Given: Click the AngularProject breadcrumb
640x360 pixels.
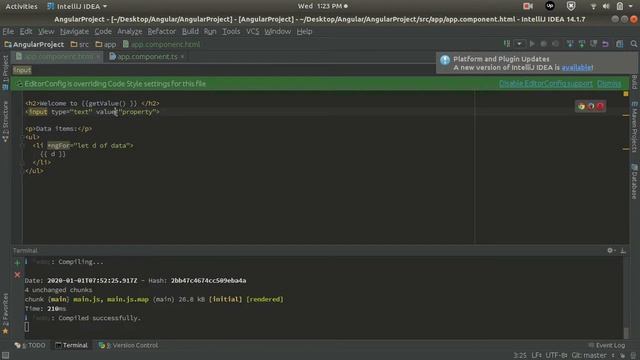Looking at the screenshot, I should point(34,44).
